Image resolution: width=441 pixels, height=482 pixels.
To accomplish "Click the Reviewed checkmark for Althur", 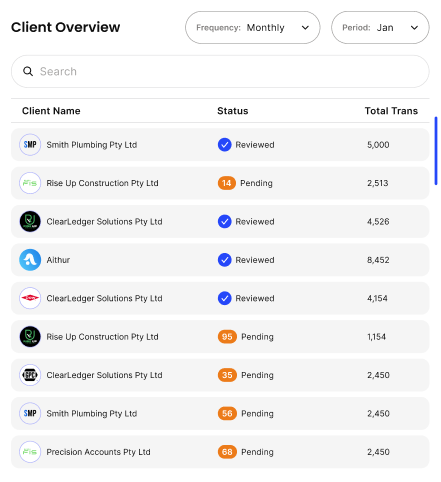I will coord(225,260).
